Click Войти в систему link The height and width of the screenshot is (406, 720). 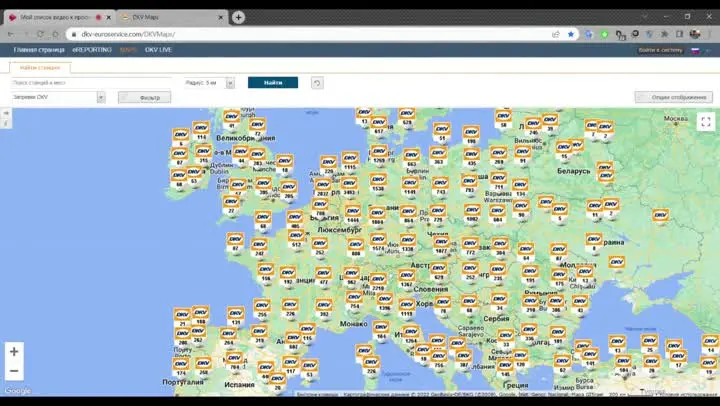tap(661, 50)
